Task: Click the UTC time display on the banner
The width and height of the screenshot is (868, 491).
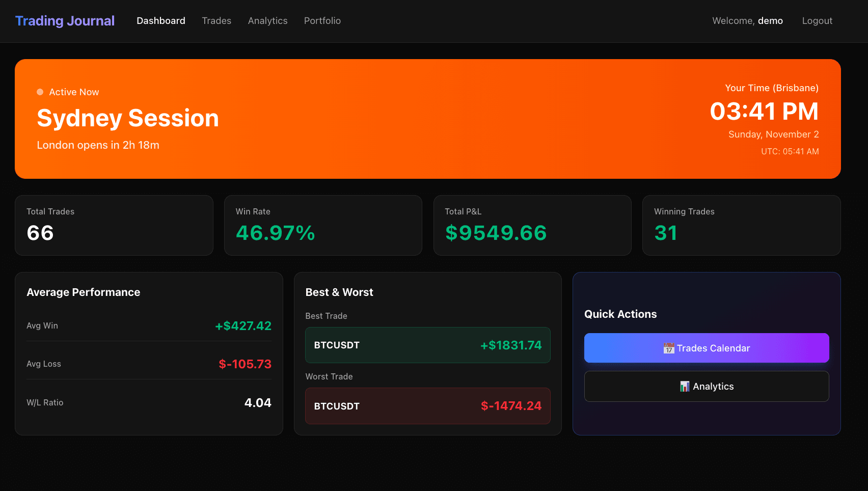Action: point(790,151)
